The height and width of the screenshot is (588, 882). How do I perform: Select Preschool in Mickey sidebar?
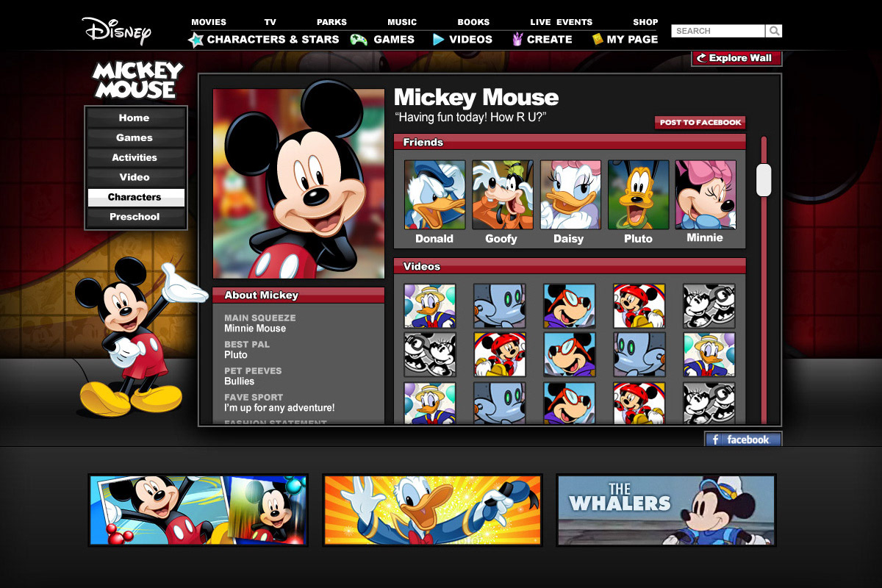[136, 217]
